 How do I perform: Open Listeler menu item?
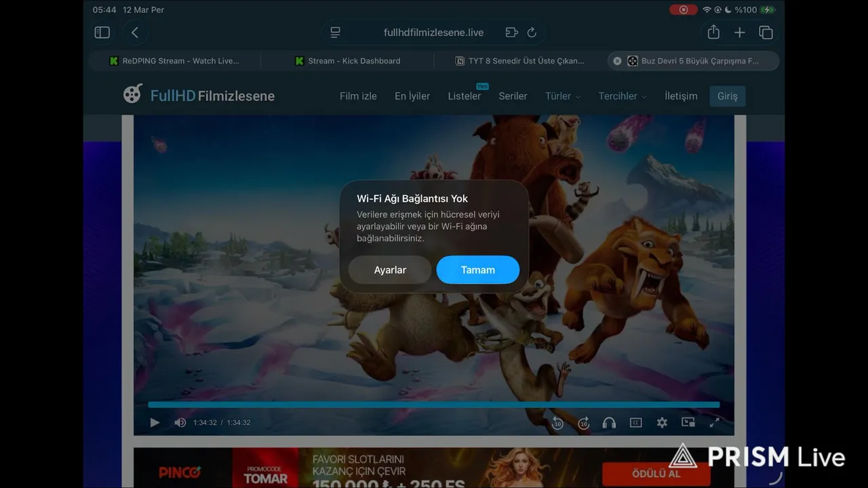[x=465, y=96]
